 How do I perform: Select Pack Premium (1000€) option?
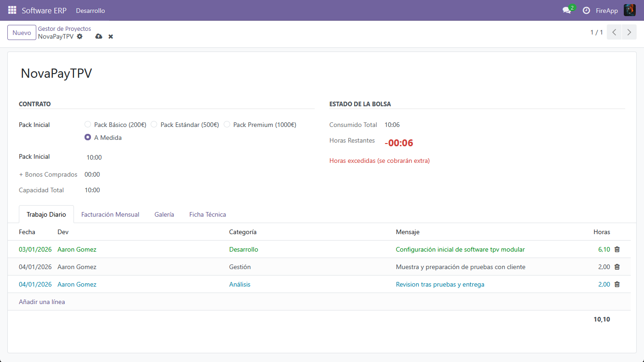227,125
